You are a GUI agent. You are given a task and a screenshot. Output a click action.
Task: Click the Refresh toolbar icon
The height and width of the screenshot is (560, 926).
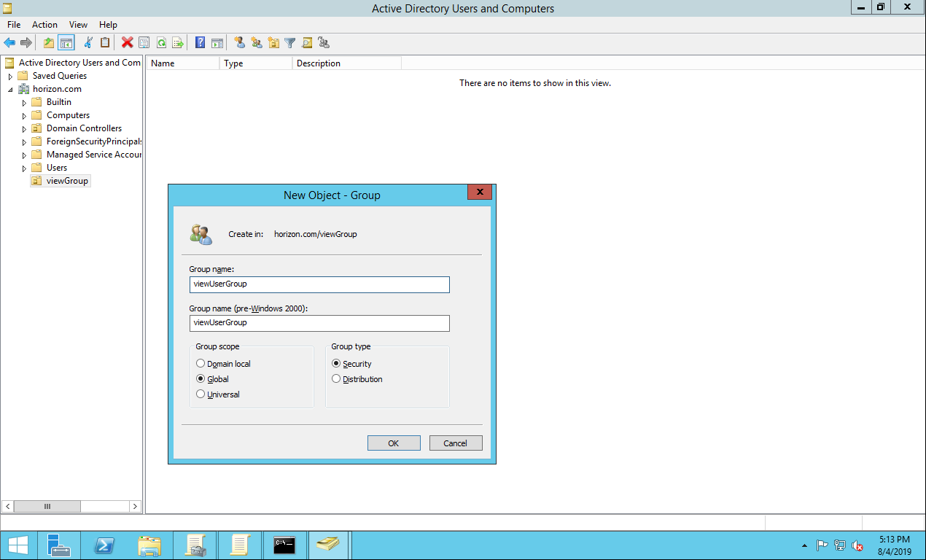[161, 43]
